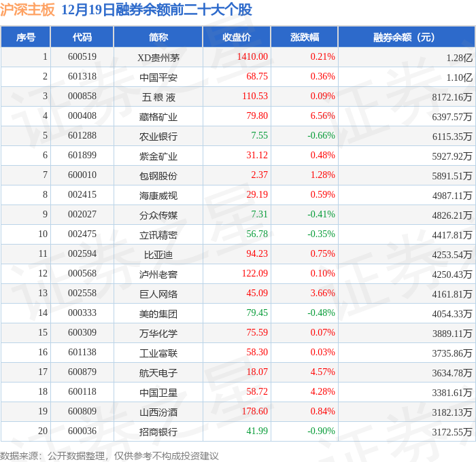Viewport: 476px width, 462px height.
Task: Select stock code 002415
Action: 82,195
